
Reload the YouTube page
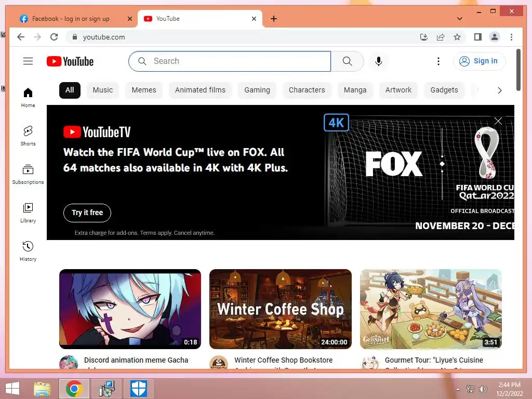tap(54, 37)
